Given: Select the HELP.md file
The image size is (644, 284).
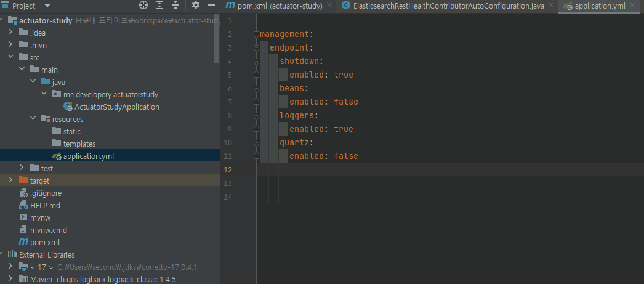Looking at the screenshot, I should [45, 206].
